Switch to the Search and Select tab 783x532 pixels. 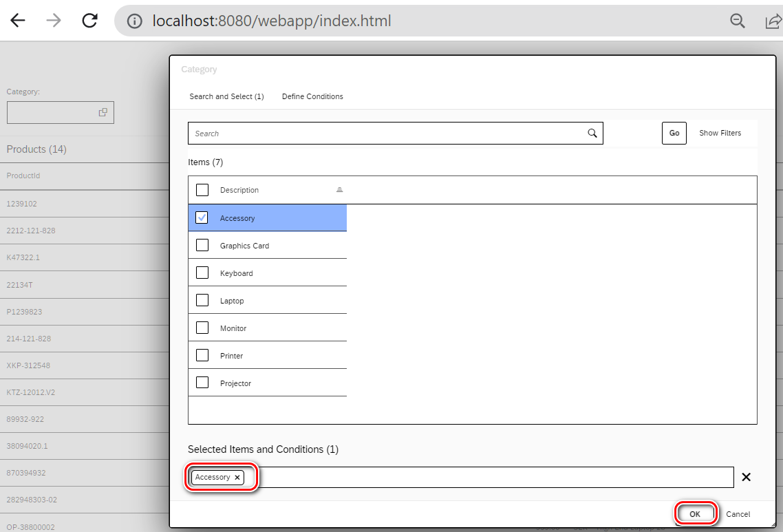(x=226, y=96)
